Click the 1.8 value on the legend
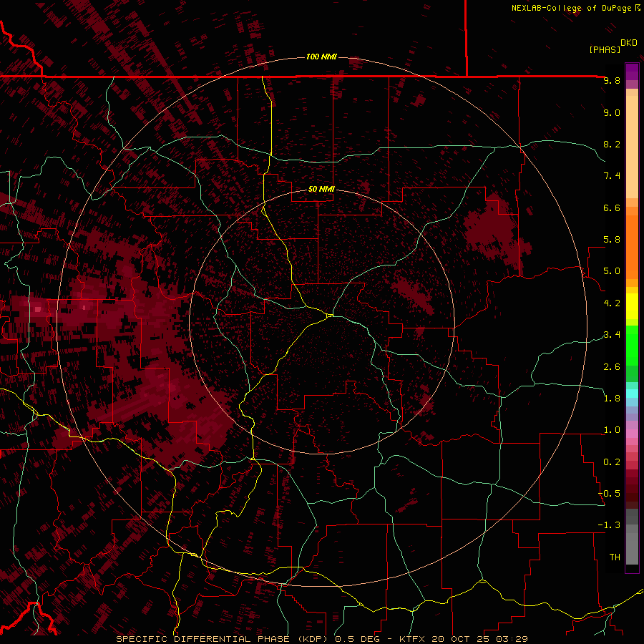644x644 pixels. 612,399
